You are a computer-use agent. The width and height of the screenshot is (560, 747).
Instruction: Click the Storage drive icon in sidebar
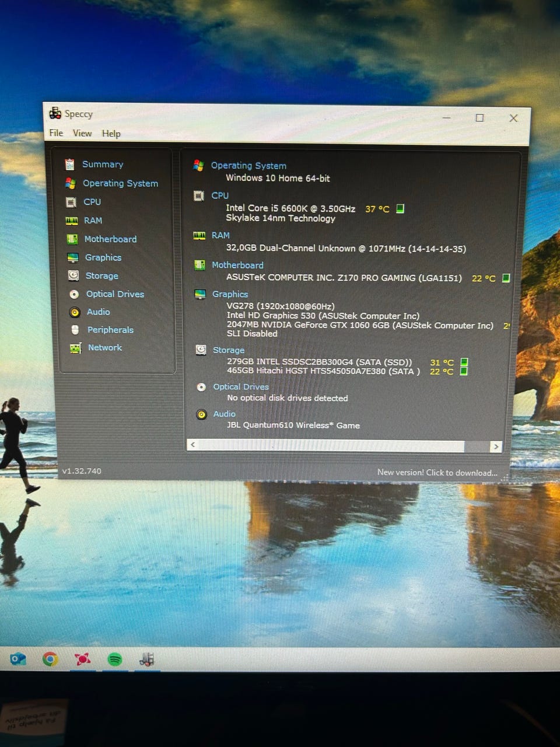click(73, 275)
